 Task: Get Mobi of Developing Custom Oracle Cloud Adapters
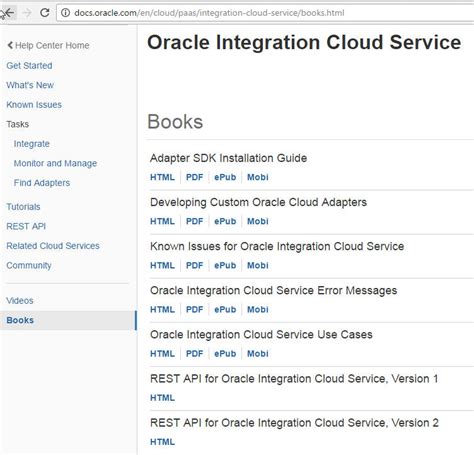(x=258, y=221)
